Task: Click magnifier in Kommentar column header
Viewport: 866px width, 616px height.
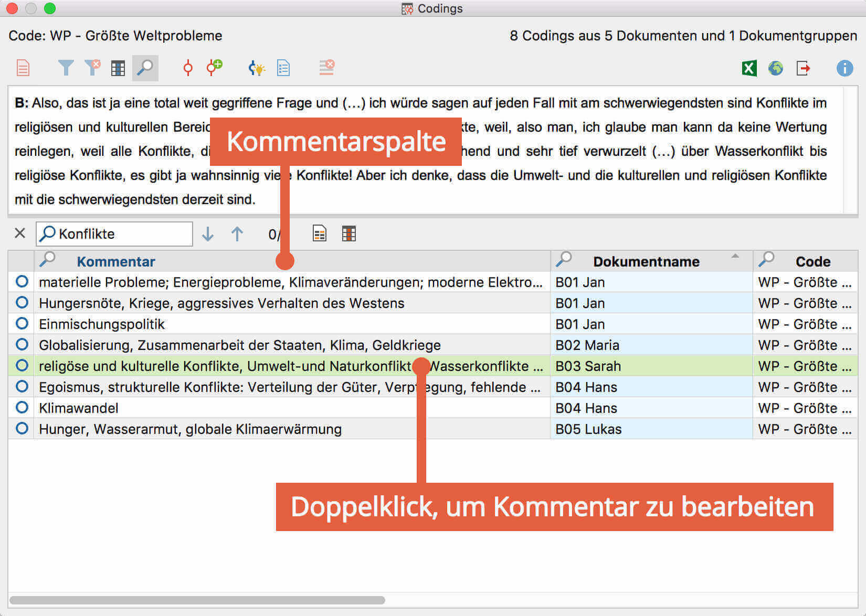Action: (x=48, y=259)
